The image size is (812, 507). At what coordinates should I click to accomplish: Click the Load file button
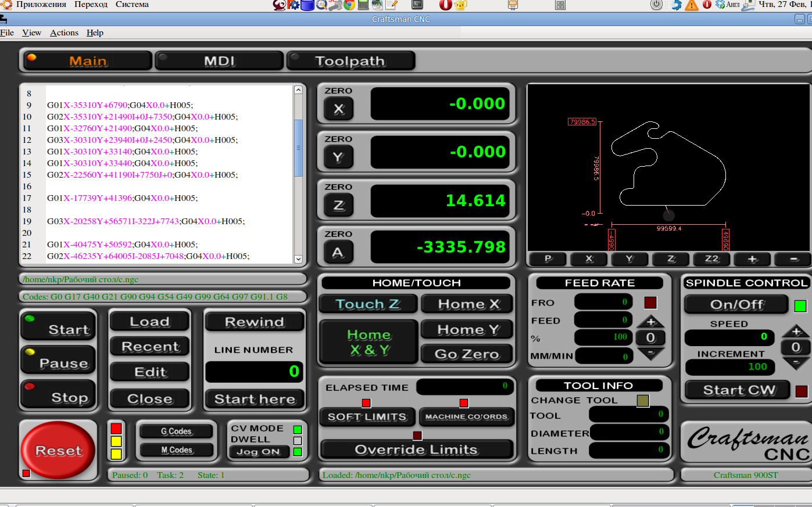(150, 322)
